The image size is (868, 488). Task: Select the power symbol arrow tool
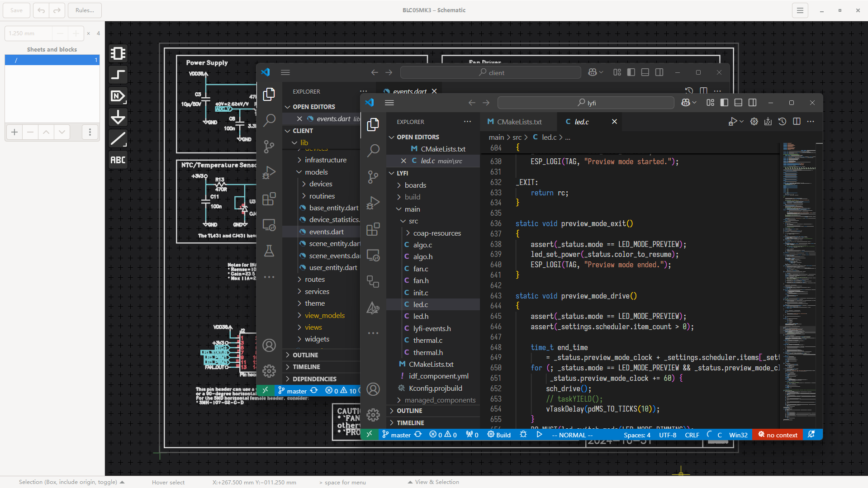118,117
